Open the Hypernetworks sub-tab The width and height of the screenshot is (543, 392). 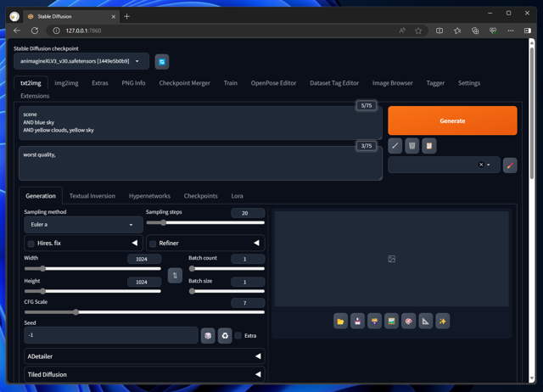149,196
